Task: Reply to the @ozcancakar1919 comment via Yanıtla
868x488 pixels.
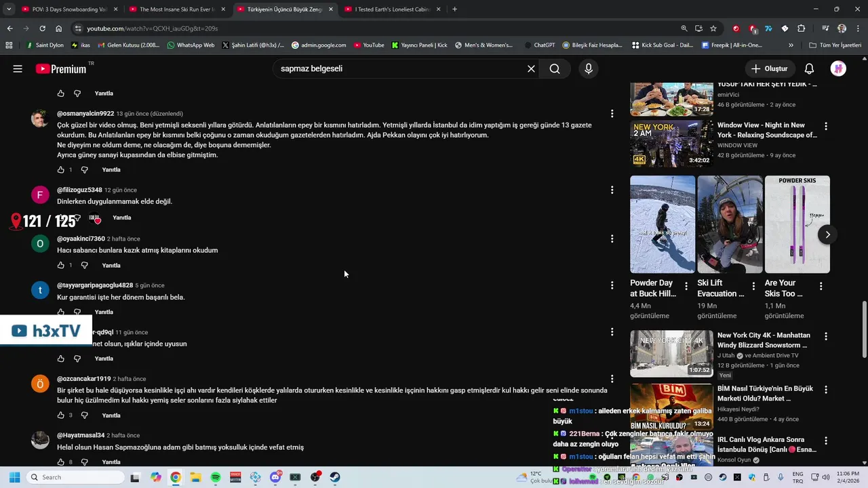Action: coord(111,415)
